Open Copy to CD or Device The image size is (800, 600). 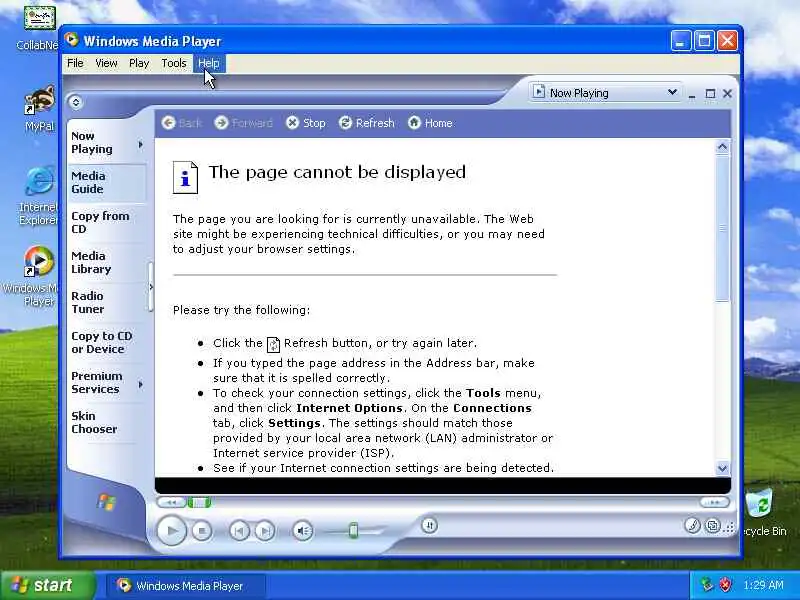(x=107, y=343)
